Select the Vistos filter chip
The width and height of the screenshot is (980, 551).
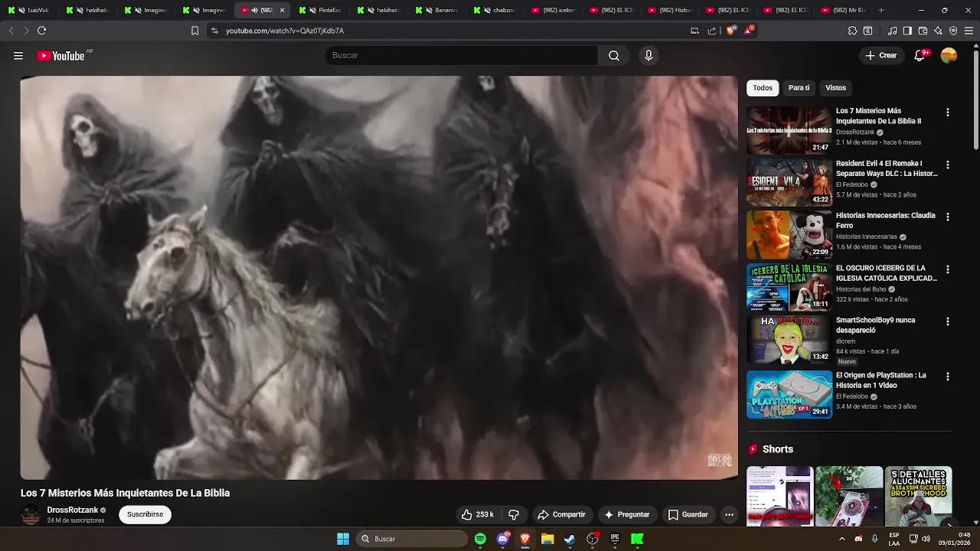[836, 88]
